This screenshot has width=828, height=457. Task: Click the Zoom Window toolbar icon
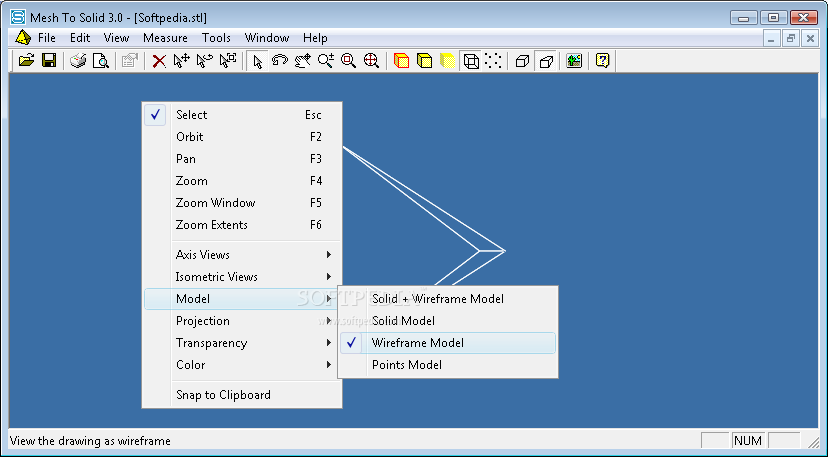(349, 61)
